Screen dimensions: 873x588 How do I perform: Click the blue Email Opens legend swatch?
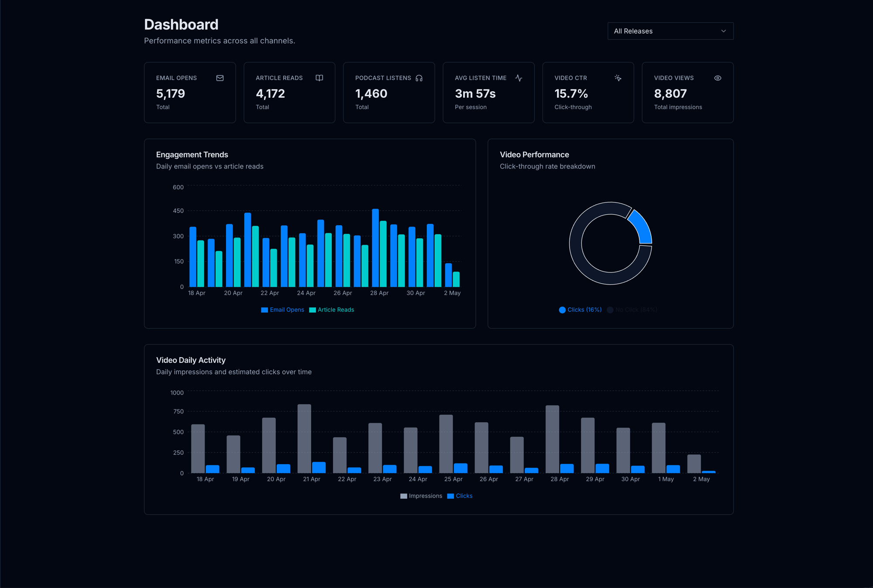click(x=265, y=310)
